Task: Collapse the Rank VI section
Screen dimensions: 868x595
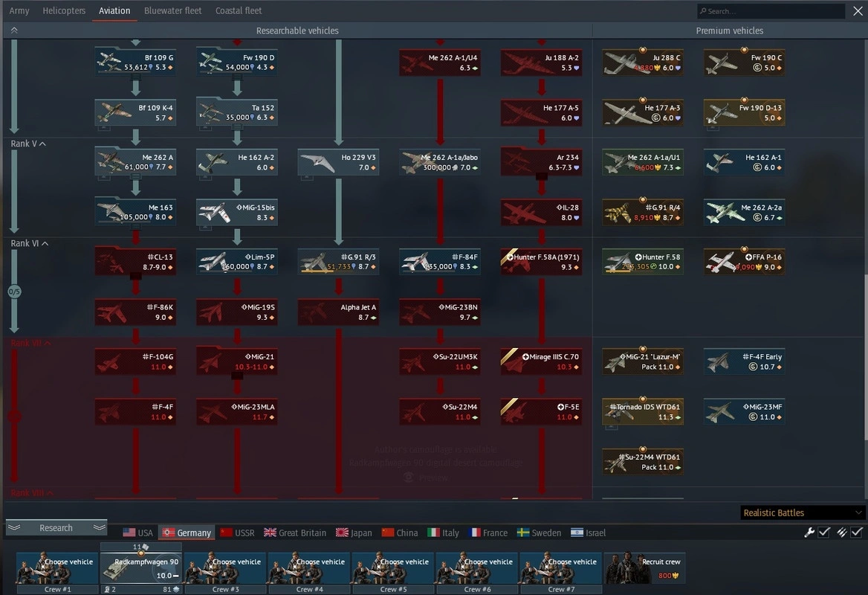Action: (x=45, y=243)
